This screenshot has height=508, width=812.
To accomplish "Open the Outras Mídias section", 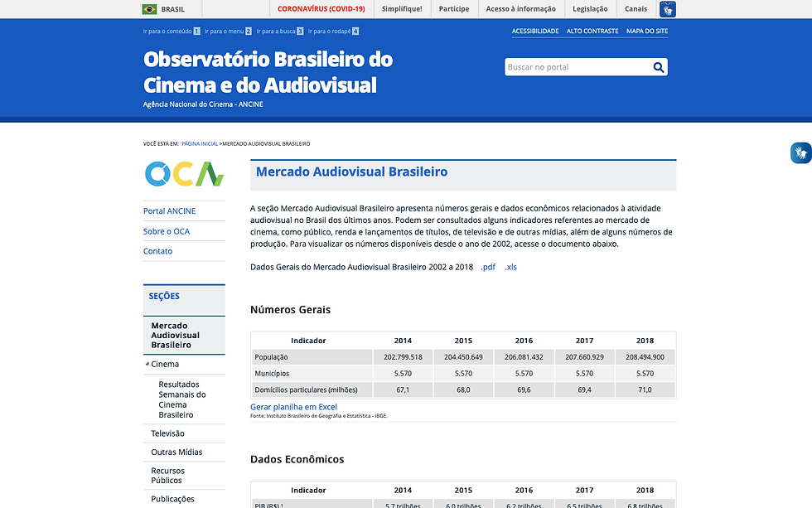I will pyautogui.click(x=176, y=452).
